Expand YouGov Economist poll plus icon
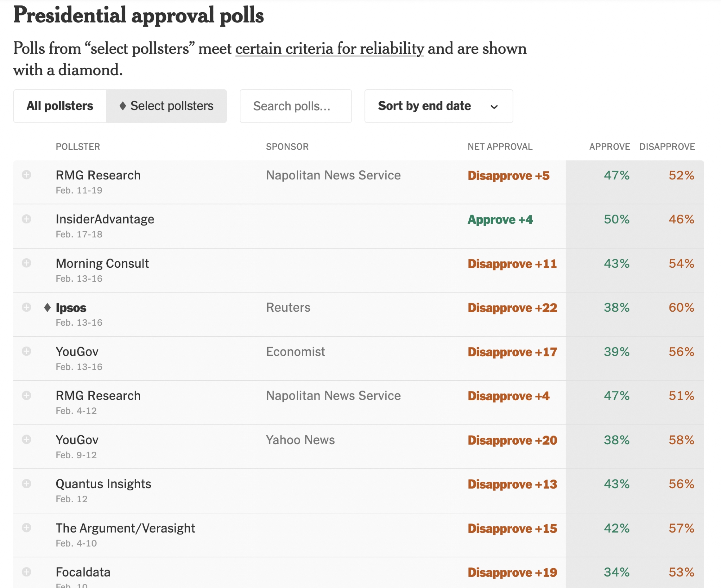721x588 pixels. coord(26,351)
